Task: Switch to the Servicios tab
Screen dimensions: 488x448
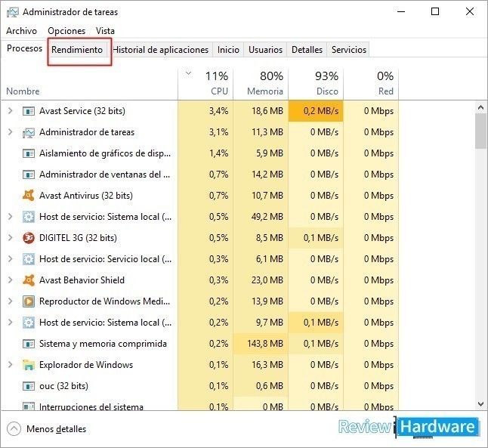Action: [x=348, y=50]
